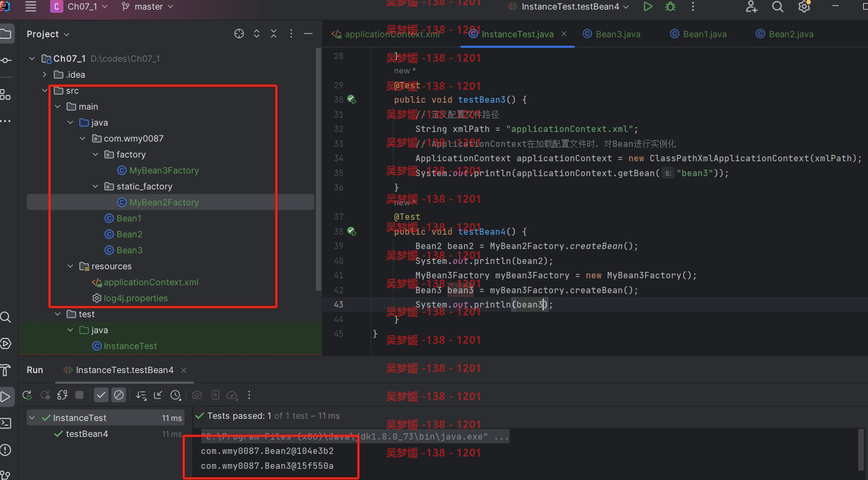
Task: Open the Terminal tool window
Action: [x=5, y=423]
